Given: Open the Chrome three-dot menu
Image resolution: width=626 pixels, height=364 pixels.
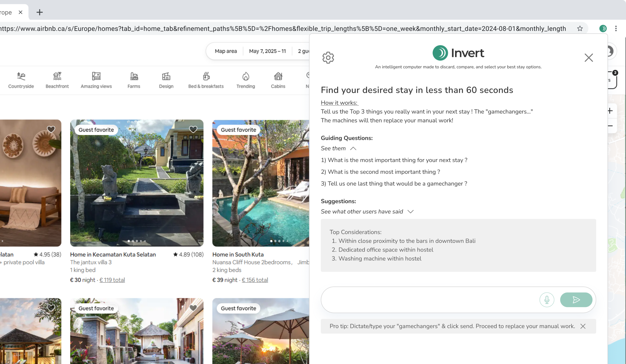Looking at the screenshot, I should point(616,29).
